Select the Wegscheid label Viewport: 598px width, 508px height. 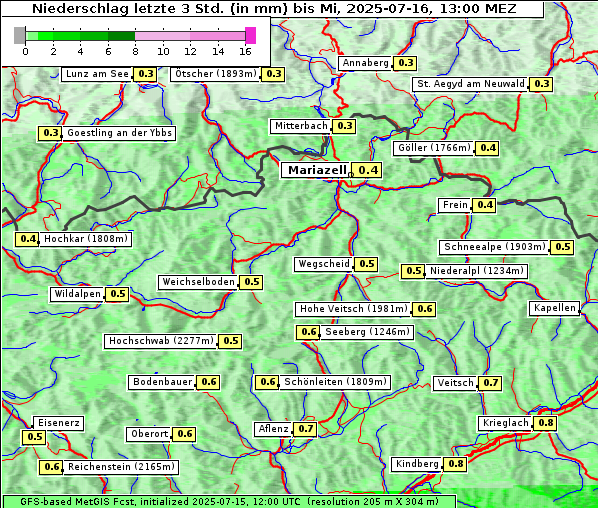[323, 264]
